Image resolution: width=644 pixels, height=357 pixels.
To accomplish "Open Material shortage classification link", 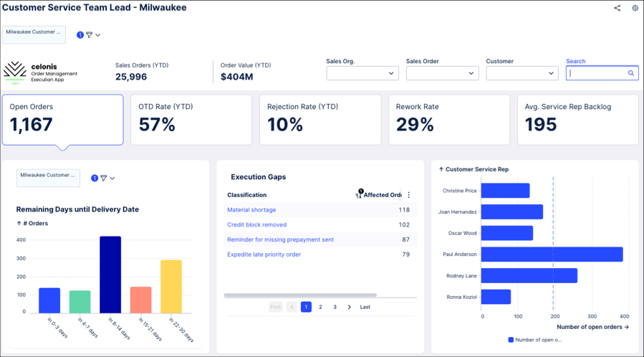I will [251, 209].
